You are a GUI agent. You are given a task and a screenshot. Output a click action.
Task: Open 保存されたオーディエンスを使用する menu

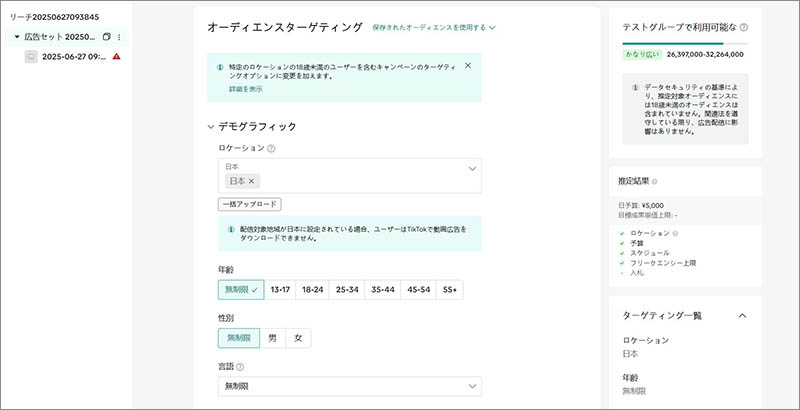tap(434, 28)
